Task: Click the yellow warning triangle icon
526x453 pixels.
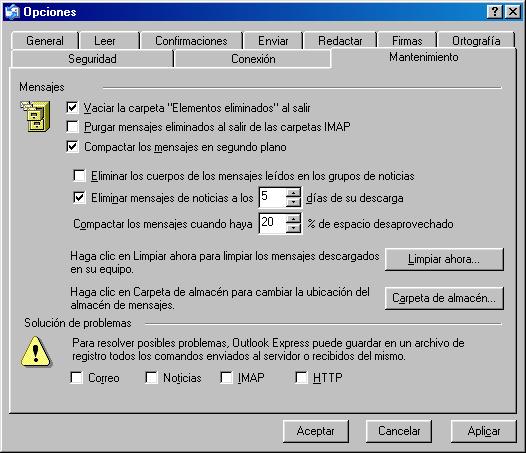Action: tap(36, 352)
